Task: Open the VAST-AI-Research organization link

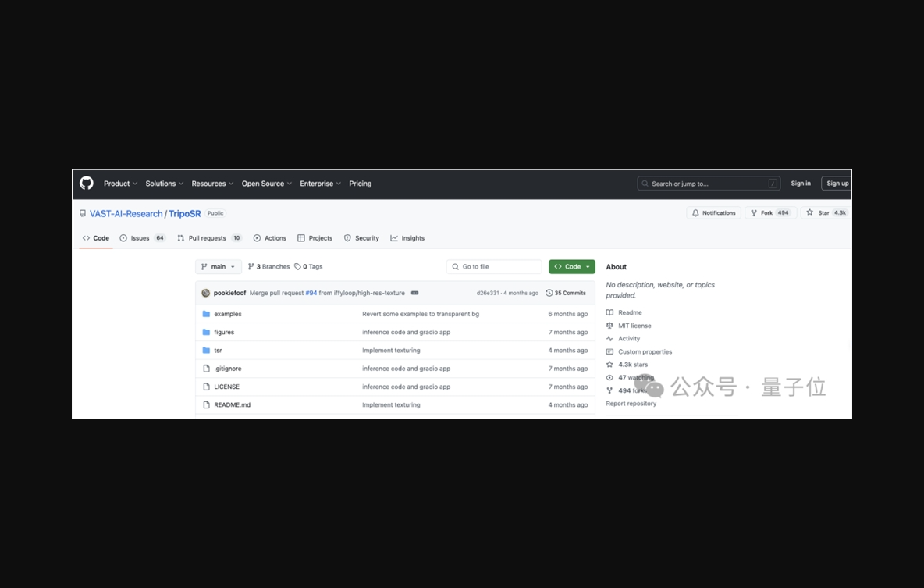Action: click(x=126, y=213)
